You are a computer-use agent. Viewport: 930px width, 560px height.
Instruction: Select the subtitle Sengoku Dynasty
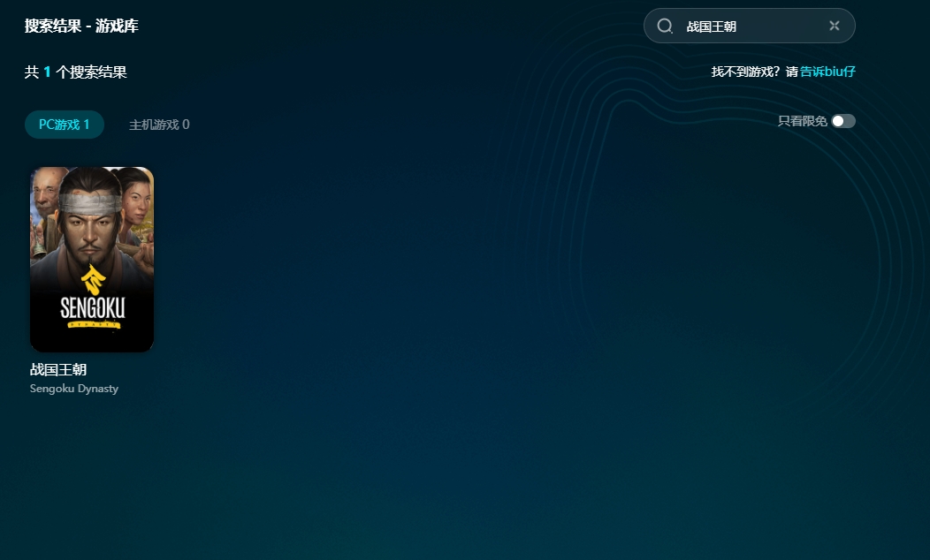point(74,389)
